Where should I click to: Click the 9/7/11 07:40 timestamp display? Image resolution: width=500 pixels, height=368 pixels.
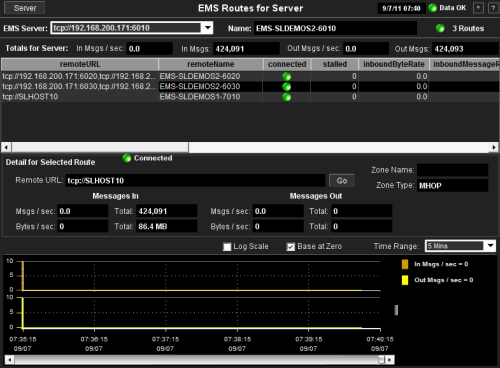(x=401, y=8)
